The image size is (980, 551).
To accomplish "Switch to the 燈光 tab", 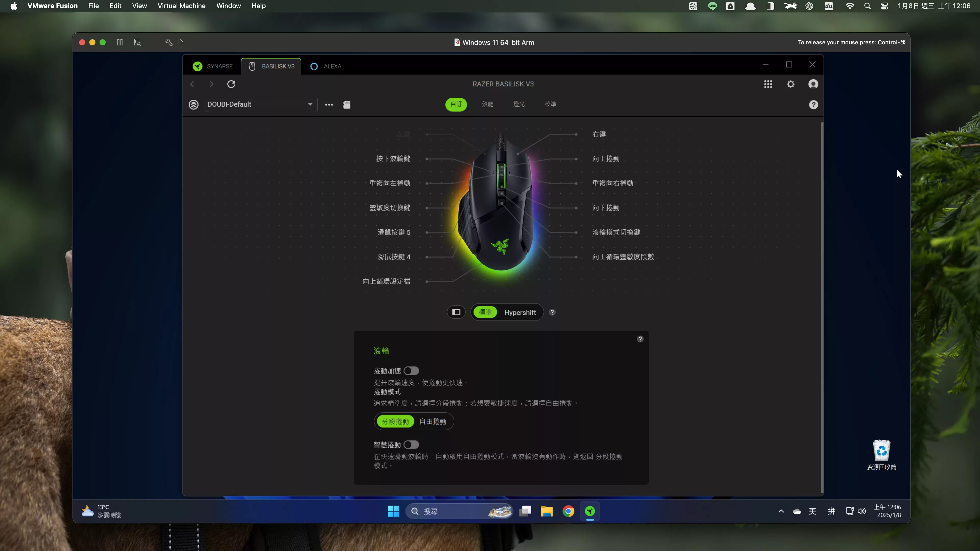I will point(519,104).
